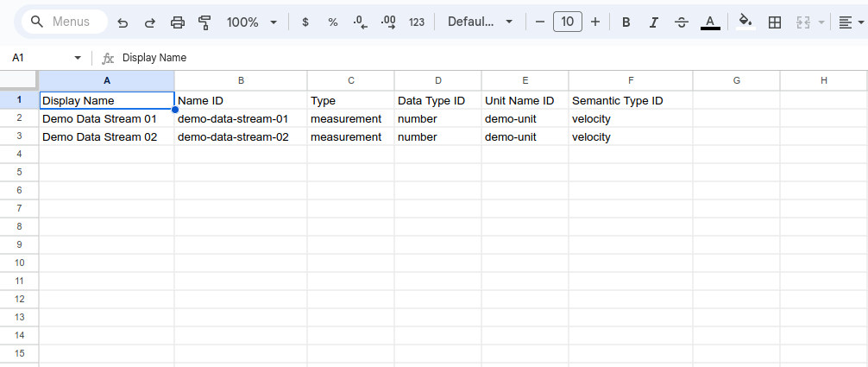Screen dimensions: 868x367
Task: Open the Default font dropdown
Action: point(480,22)
